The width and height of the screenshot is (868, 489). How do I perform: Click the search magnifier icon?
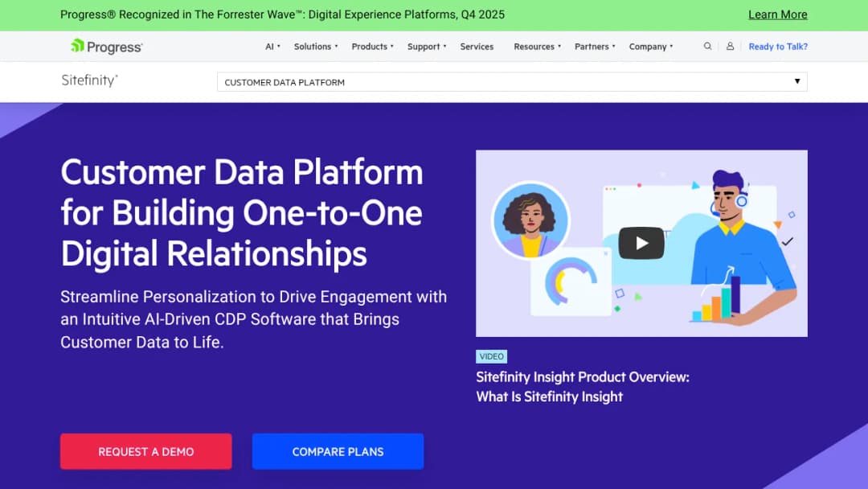point(707,47)
